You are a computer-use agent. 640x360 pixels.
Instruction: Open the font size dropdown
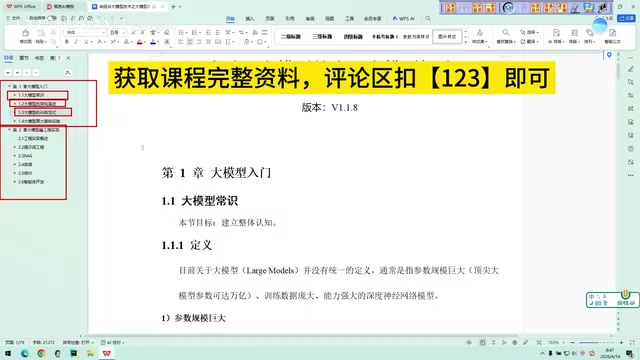tap(124, 32)
